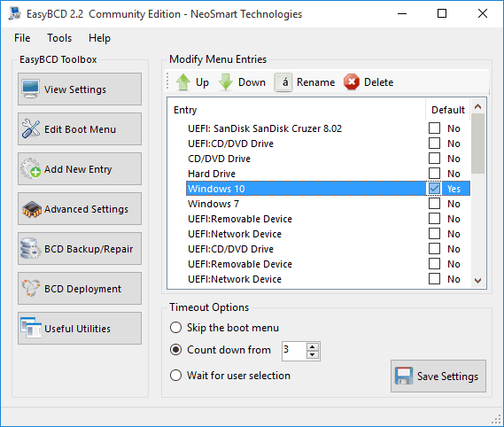Open the File menu

[x=22, y=38]
